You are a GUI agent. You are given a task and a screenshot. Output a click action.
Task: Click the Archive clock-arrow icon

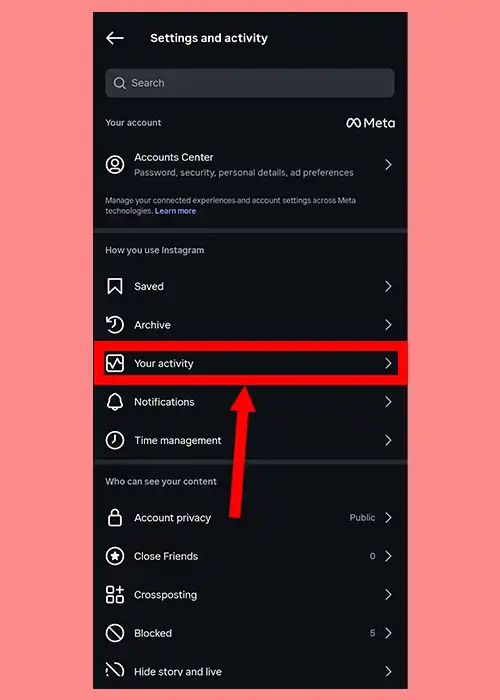[x=115, y=325]
